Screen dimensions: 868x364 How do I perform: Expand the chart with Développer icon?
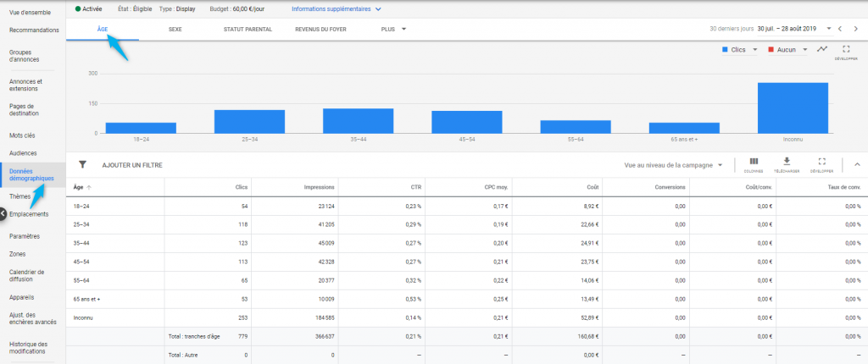(846, 52)
